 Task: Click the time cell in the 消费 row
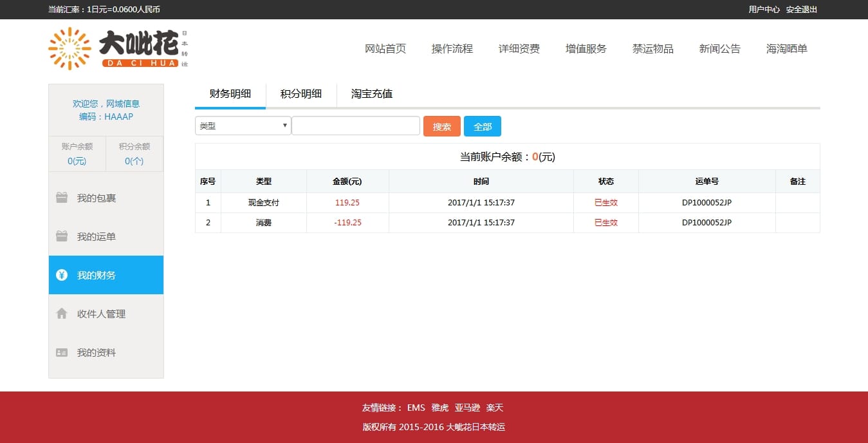click(x=481, y=222)
